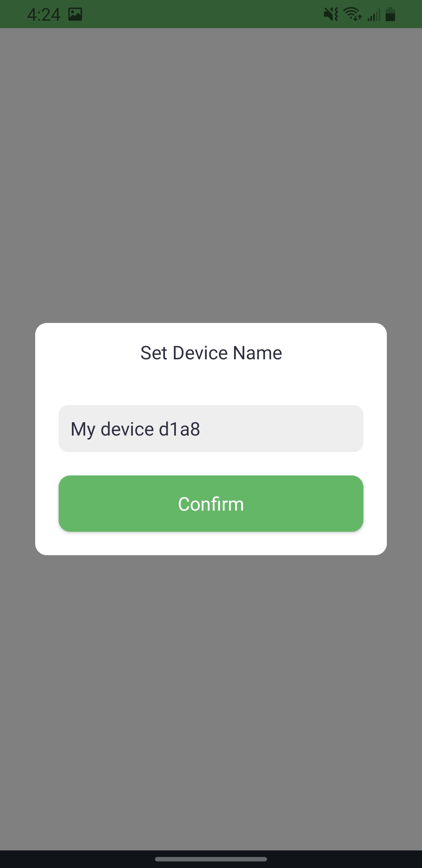Tap the word 'My' in the name field

point(83,430)
